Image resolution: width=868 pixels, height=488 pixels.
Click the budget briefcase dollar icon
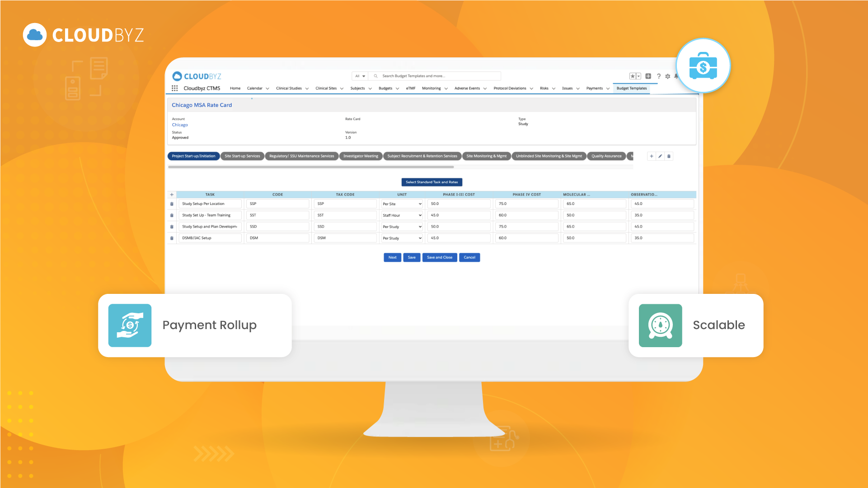pos(703,66)
